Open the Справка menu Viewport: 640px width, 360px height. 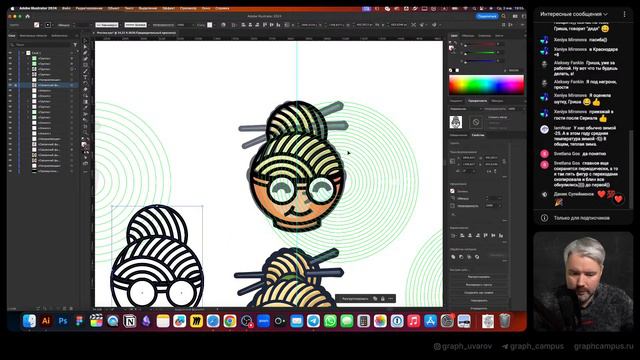[222, 8]
